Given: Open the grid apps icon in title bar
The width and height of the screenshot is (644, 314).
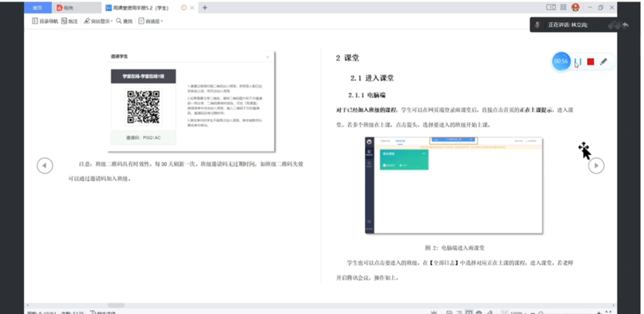Looking at the screenshot, I should [x=563, y=8].
